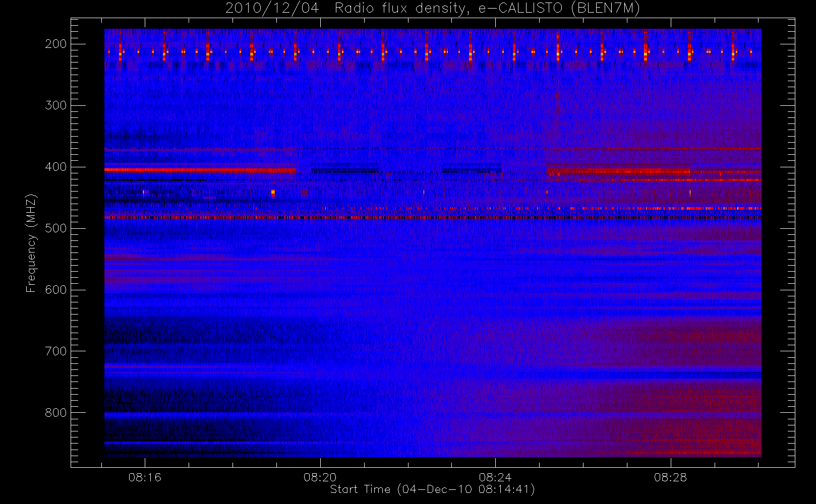Click the date "2010/12/04" in the title
This screenshot has width=816, height=504.
pyautogui.click(x=272, y=8)
